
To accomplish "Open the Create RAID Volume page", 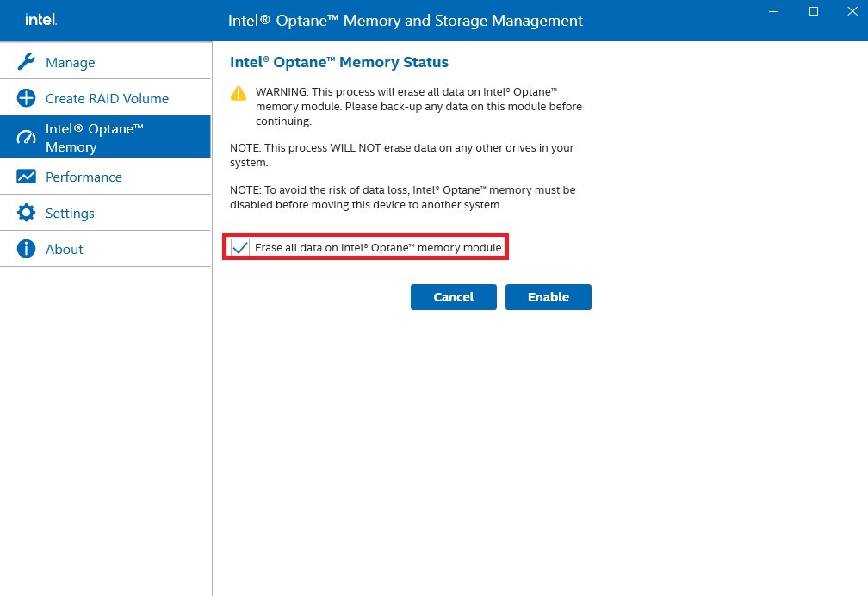I will click(x=107, y=98).
